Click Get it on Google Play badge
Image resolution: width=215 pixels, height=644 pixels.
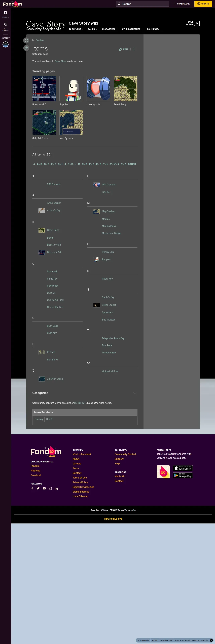pos(183,475)
